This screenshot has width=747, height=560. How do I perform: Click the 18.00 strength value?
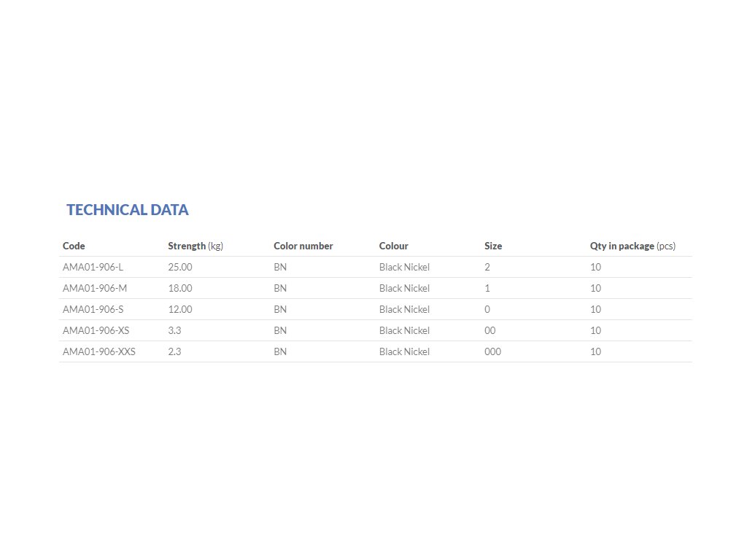coord(180,288)
